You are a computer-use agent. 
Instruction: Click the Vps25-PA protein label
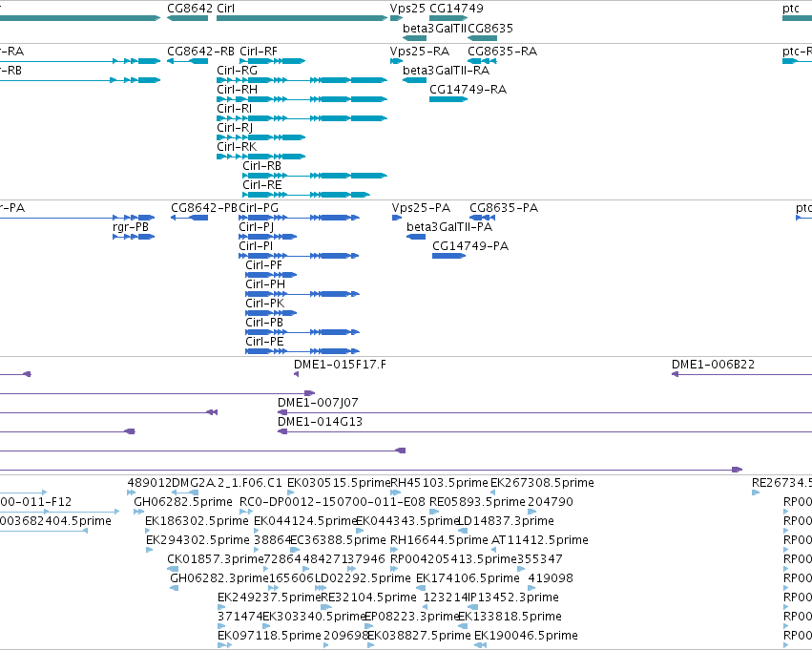[x=421, y=208]
